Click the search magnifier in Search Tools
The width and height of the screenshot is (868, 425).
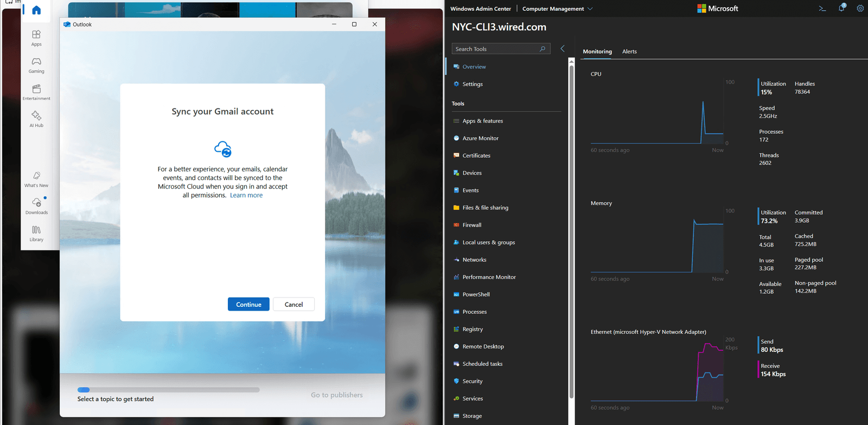[x=542, y=49]
